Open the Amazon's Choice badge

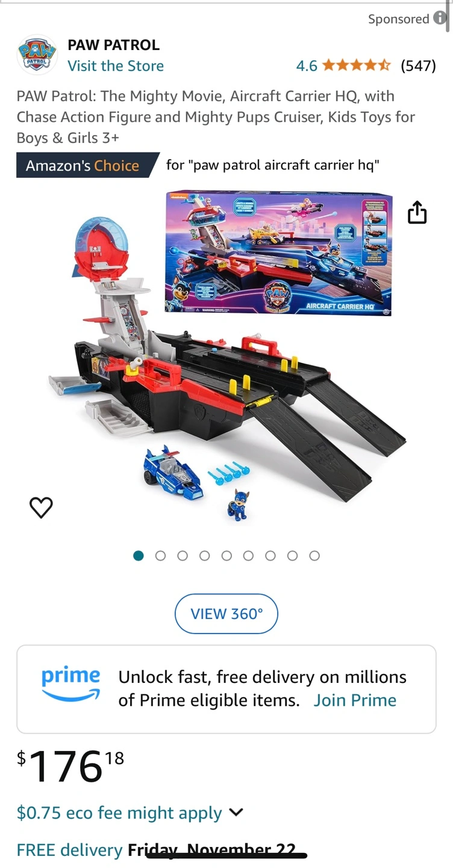[x=88, y=165]
